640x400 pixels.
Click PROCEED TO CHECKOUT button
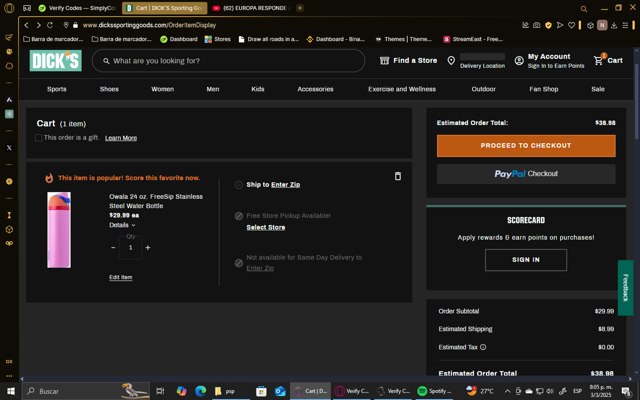click(526, 146)
